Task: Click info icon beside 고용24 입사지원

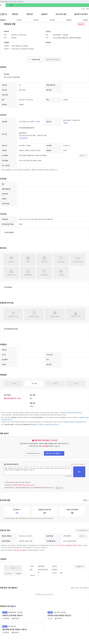Action: pyautogui.click(x=77, y=509)
